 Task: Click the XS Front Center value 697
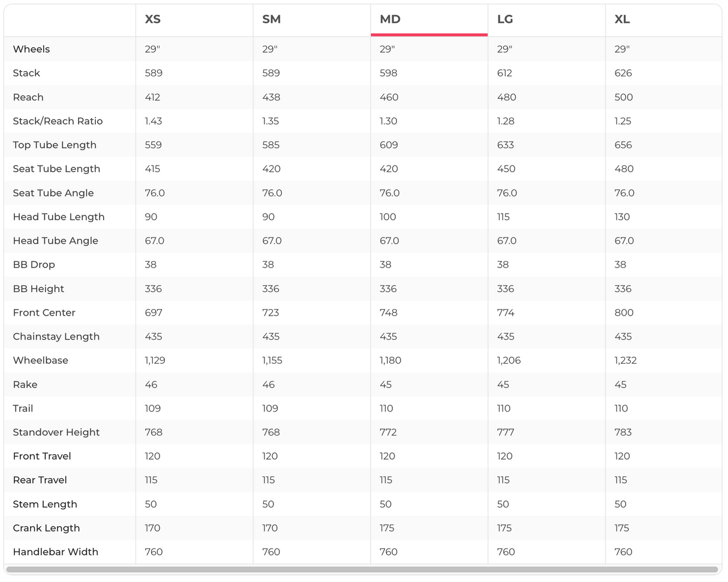[x=154, y=313]
